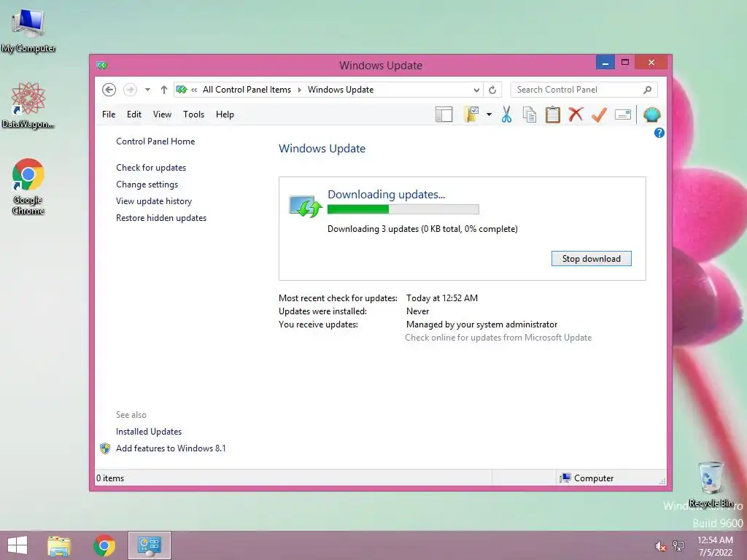
Task: Refresh the Windows Update page
Action: 492,90
